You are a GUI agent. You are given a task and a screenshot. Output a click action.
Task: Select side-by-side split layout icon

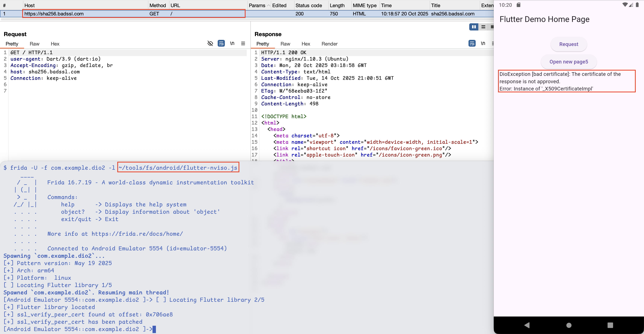[474, 27]
